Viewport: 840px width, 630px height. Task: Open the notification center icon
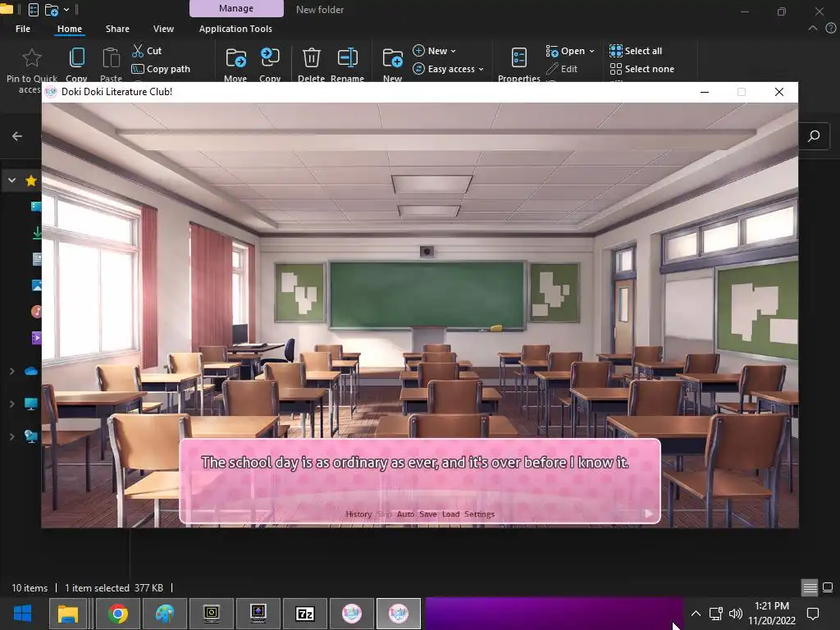click(813, 614)
